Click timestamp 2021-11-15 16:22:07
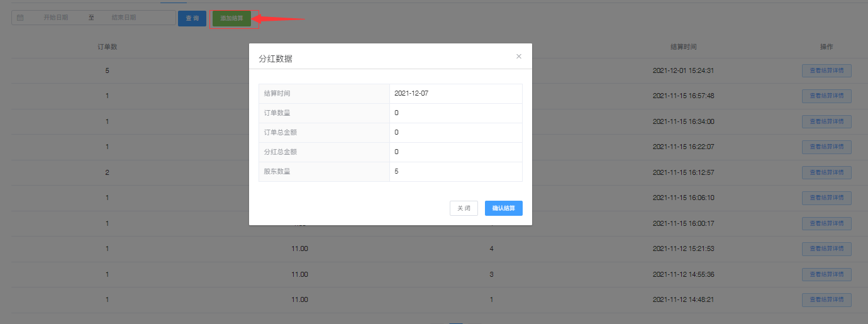 point(683,147)
